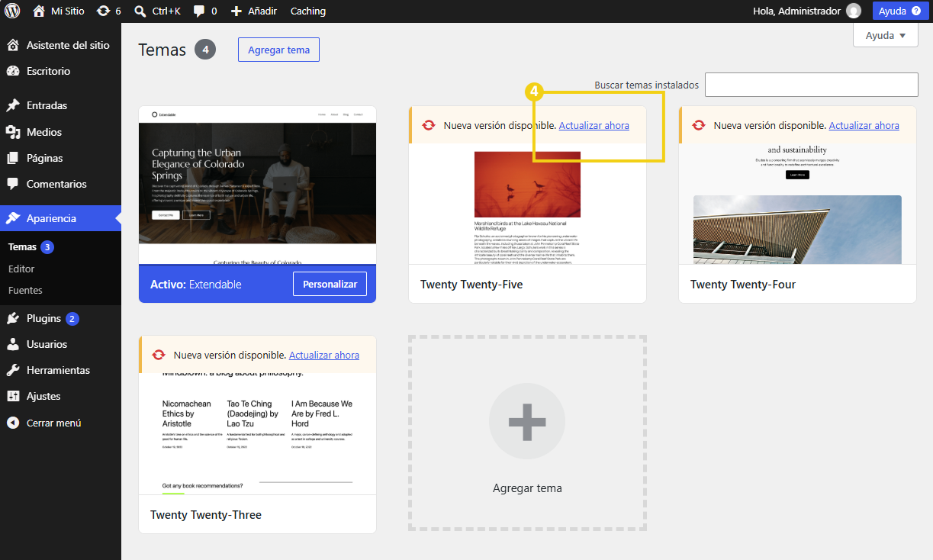The image size is (933, 560).
Task: Click Hola, Administrador account text
Action: (796, 11)
